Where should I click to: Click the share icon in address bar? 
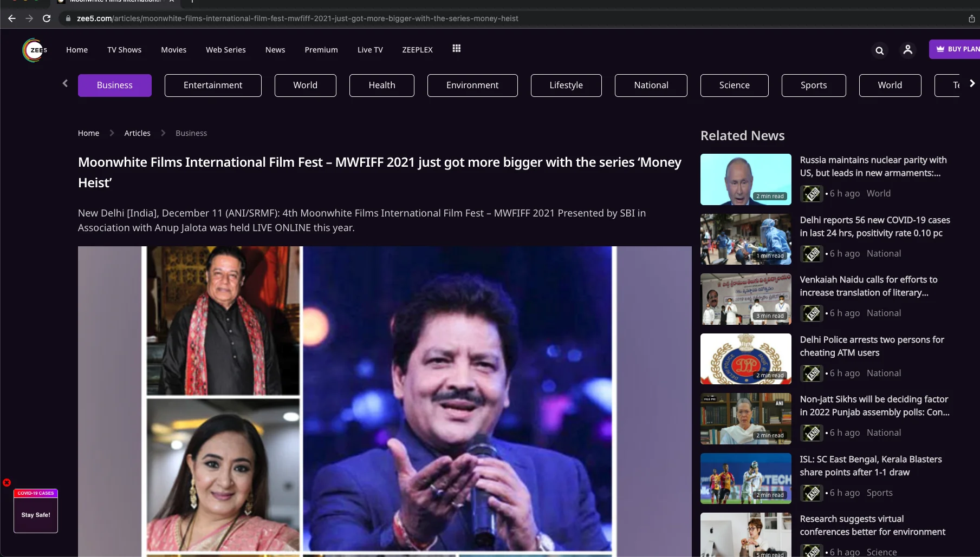click(x=972, y=18)
